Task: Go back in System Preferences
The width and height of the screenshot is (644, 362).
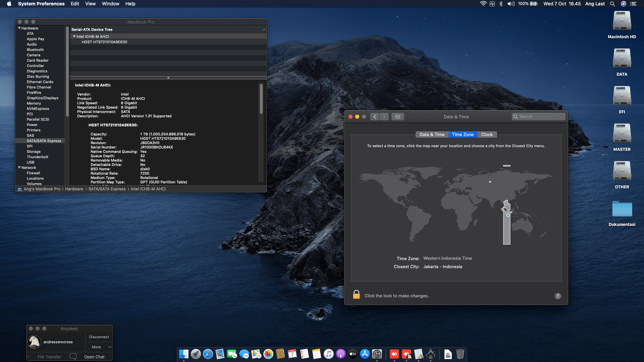Action: coord(375,117)
